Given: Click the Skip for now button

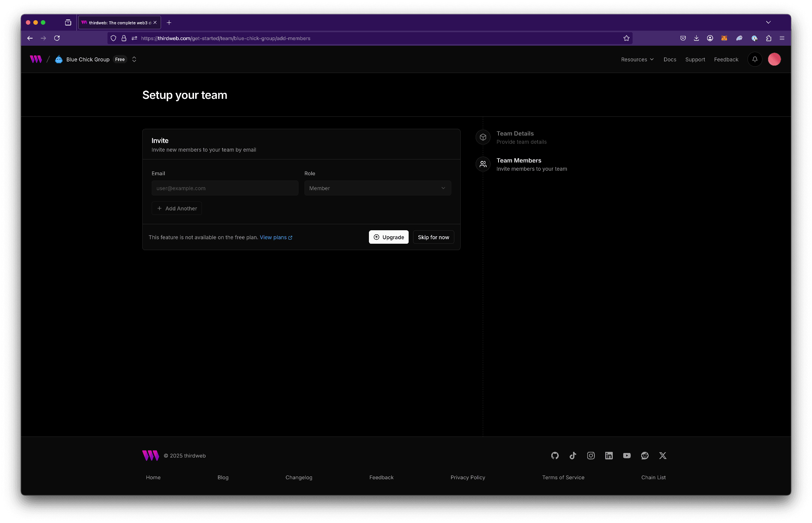Looking at the screenshot, I should (x=433, y=237).
